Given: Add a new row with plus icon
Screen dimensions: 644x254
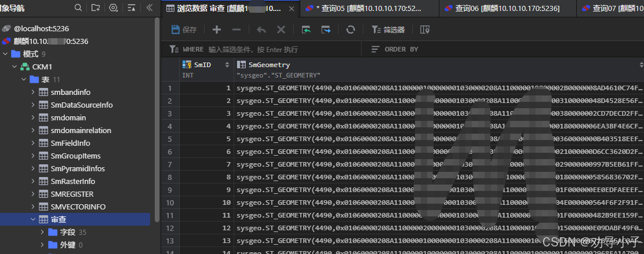Looking at the screenshot, I should coord(216,30).
